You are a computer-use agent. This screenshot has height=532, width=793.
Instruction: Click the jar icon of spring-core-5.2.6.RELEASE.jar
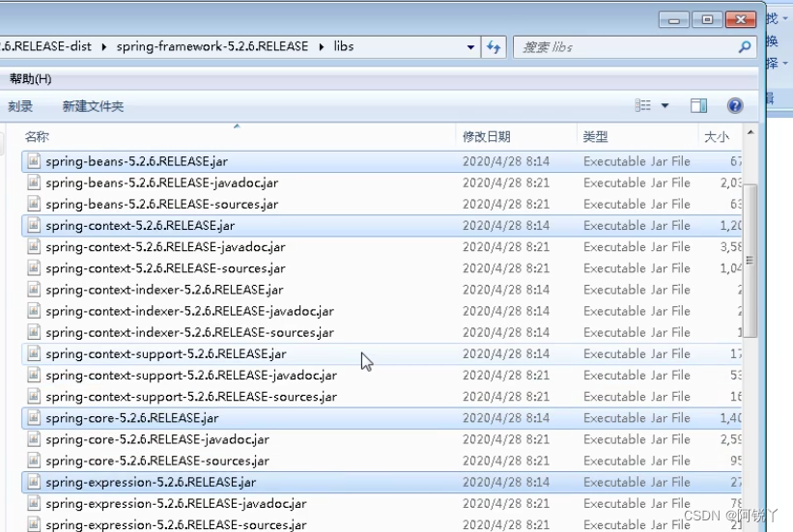point(34,418)
